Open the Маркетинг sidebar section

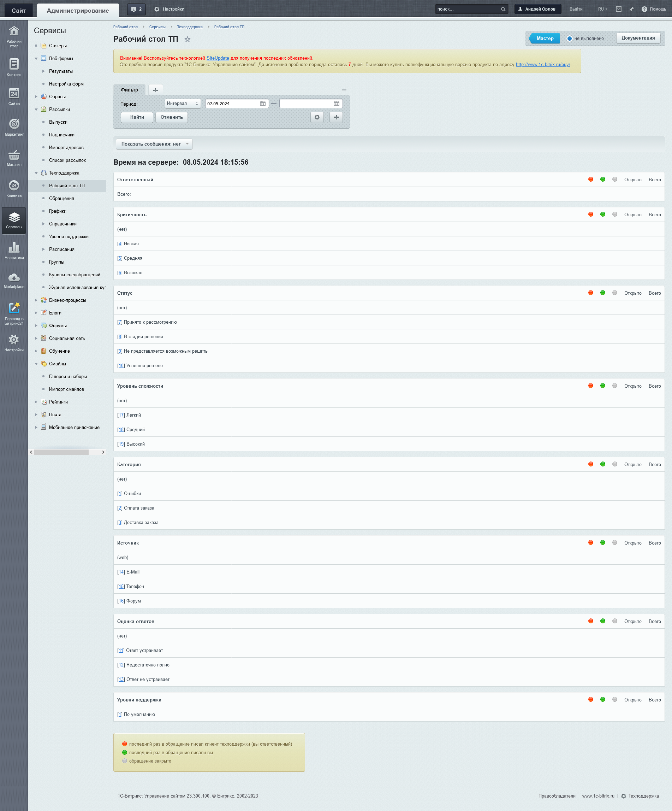pyautogui.click(x=14, y=127)
